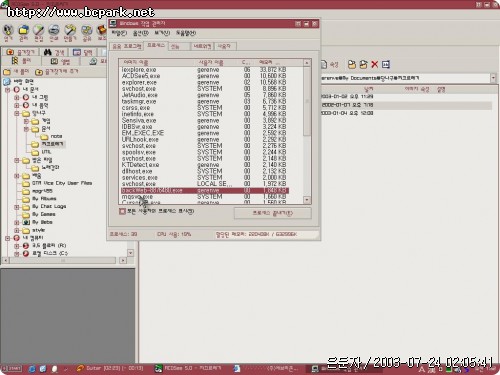Click the end process button in Task Manager

[x=273, y=213]
